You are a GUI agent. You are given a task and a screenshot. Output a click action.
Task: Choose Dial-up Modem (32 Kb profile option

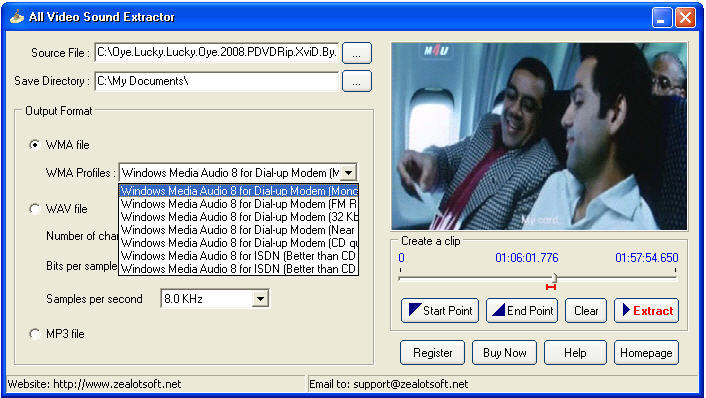coord(239,217)
